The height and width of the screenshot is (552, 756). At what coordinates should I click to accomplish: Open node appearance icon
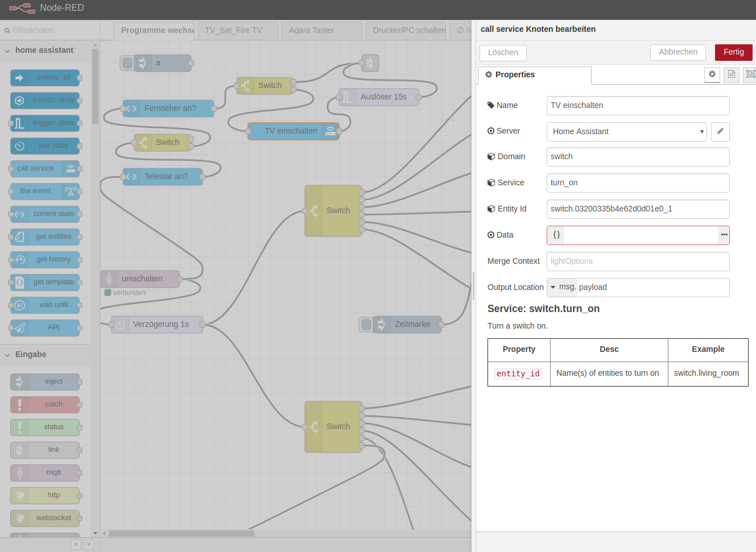tap(750, 74)
